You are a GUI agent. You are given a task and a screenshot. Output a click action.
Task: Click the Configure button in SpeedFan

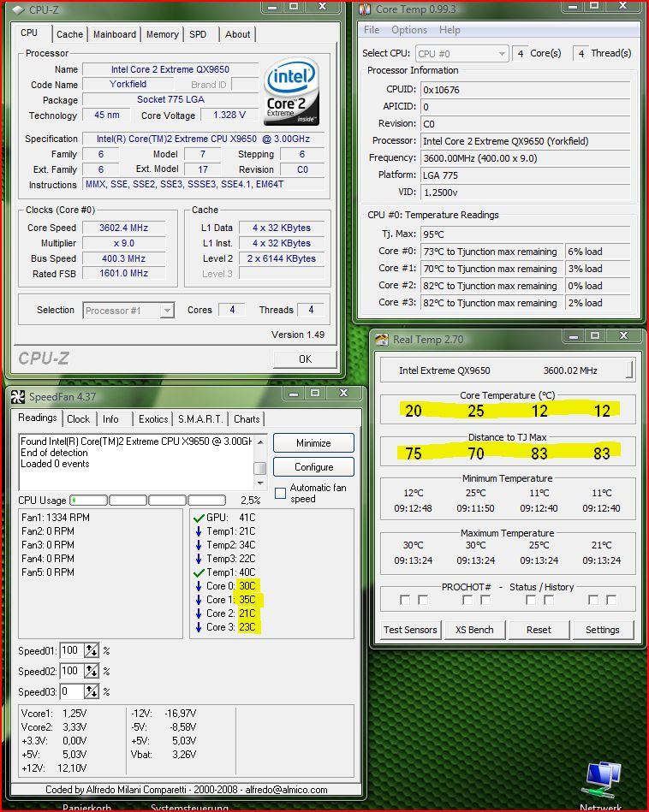(x=313, y=466)
